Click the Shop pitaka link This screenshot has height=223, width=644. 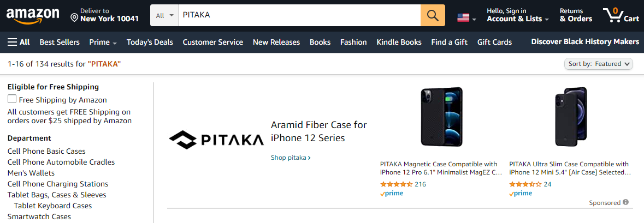coord(291,158)
